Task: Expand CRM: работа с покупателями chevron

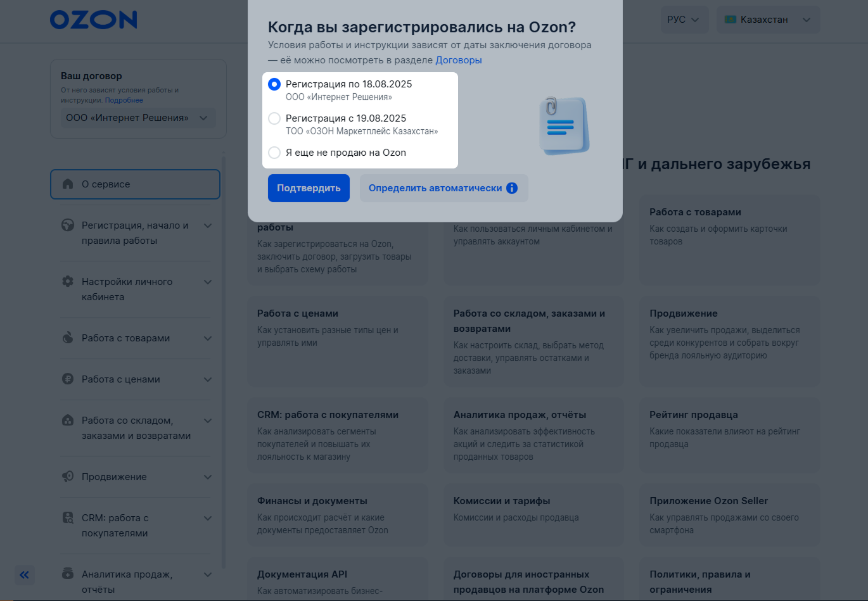Action: [x=208, y=518]
